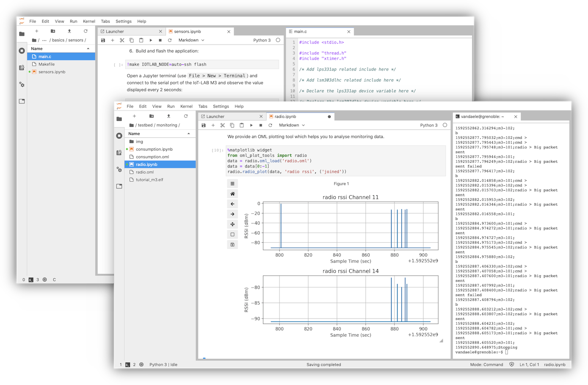The width and height of the screenshot is (588, 385).
Task: Toggle the pan tool on the figure
Action: click(232, 224)
